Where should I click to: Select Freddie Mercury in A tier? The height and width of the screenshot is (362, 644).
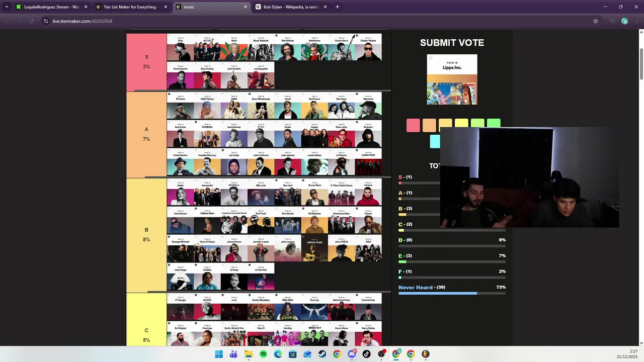(207, 162)
